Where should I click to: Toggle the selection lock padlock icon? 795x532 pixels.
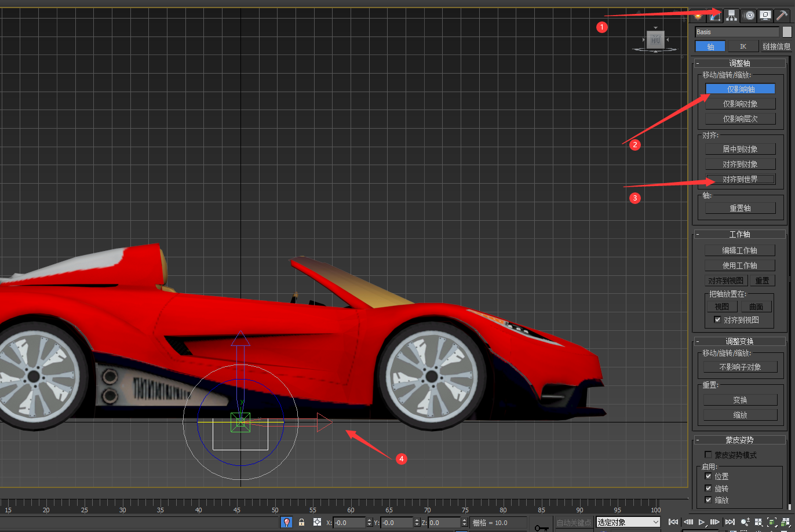pos(301,522)
